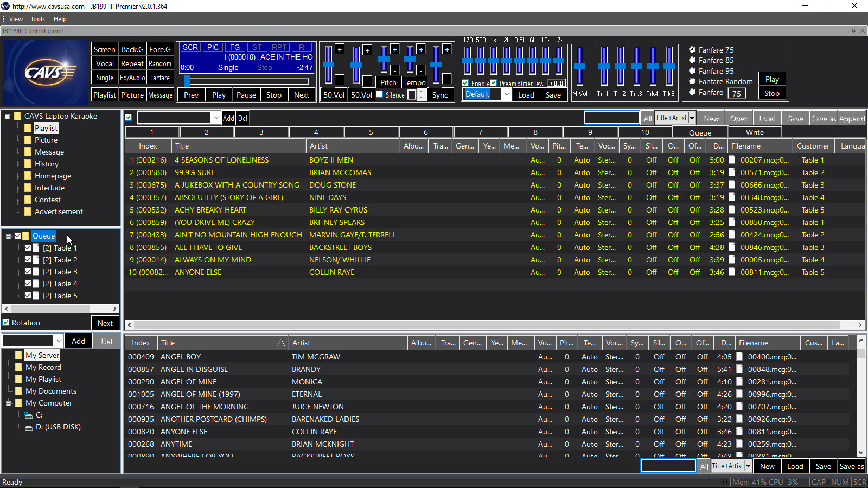Collapse the CAVS Laptop Karaoke tree
This screenshot has height=488, width=868.
coord(8,116)
